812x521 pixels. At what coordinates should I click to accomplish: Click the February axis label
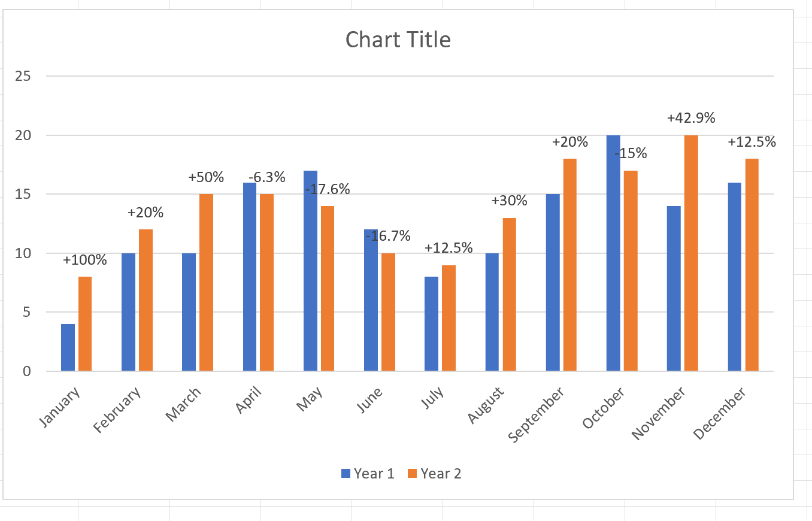pyautogui.click(x=117, y=410)
